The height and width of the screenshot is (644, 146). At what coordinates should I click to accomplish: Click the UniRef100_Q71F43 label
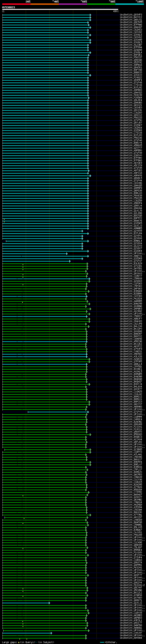coord(131,412)
